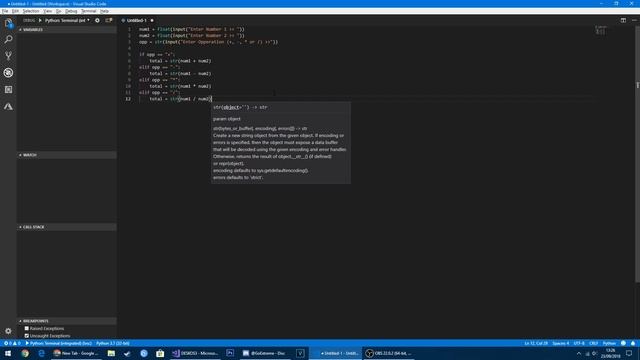Open the Azure view in activity bar

(8, 107)
